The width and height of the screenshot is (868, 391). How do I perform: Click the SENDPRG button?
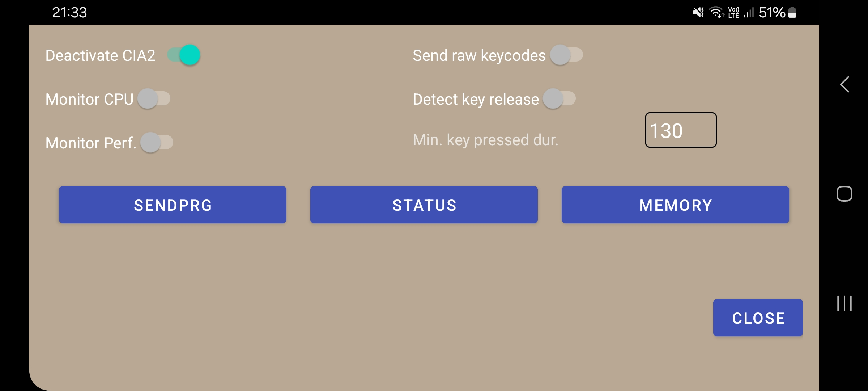pyautogui.click(x=173, y=205)
